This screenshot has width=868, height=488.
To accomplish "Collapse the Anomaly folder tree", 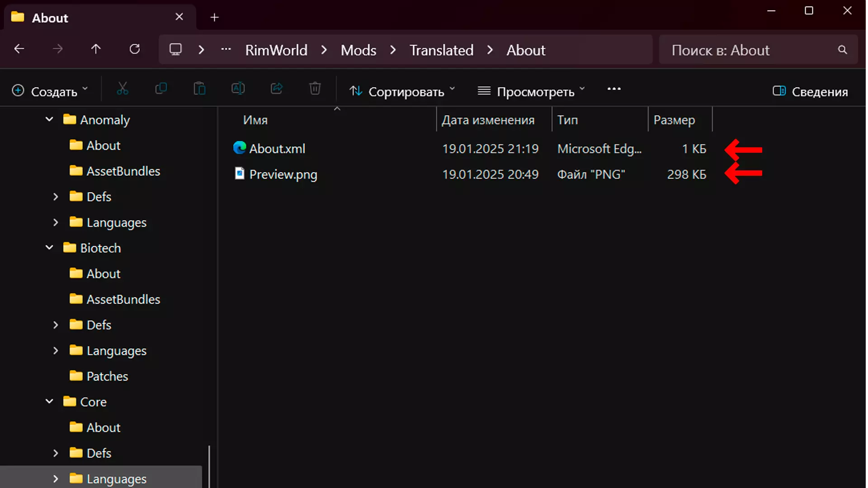I will [49, 120].
